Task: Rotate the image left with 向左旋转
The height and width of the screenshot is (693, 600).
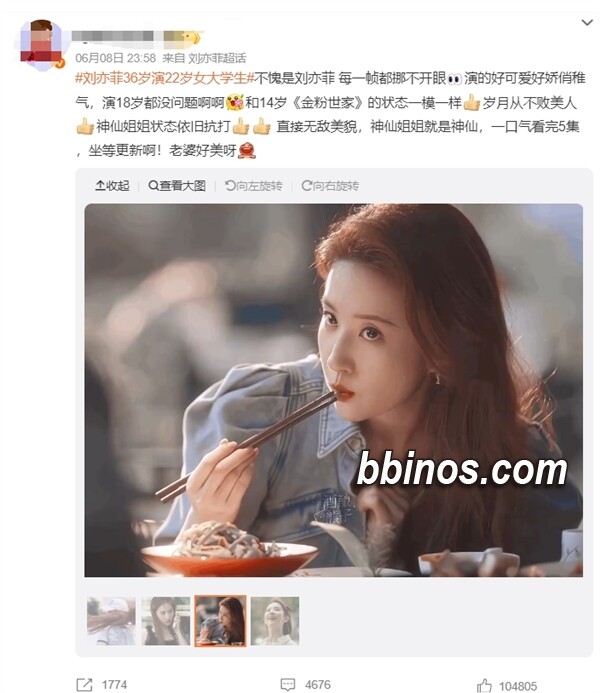Action: [254, 186]
